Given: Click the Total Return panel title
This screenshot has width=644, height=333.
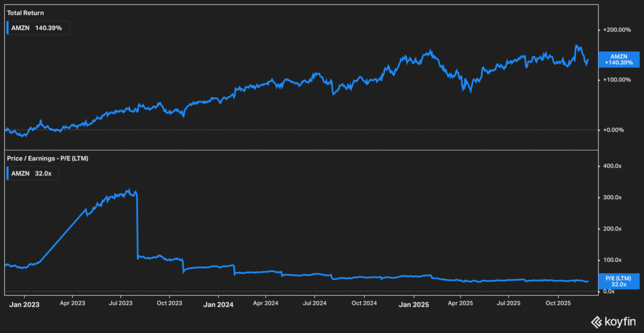Looking at the screenshot, I should click(25, 13).
